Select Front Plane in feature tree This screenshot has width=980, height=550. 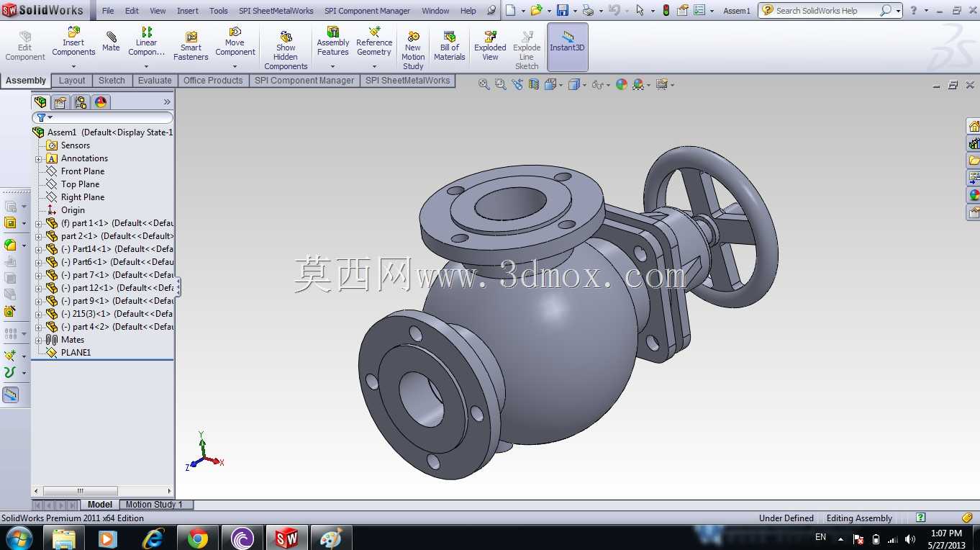click(x=83, y=171)
